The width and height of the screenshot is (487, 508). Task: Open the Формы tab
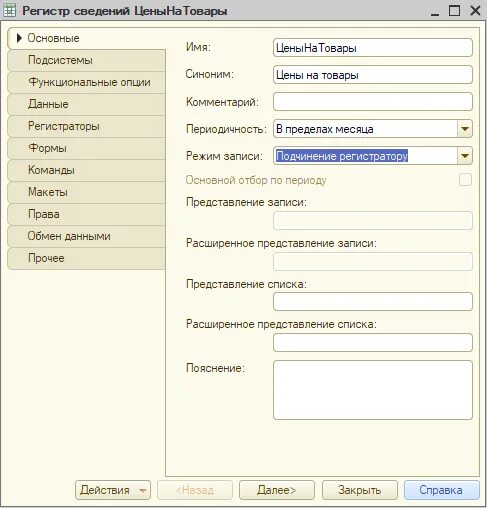(86, 148)
